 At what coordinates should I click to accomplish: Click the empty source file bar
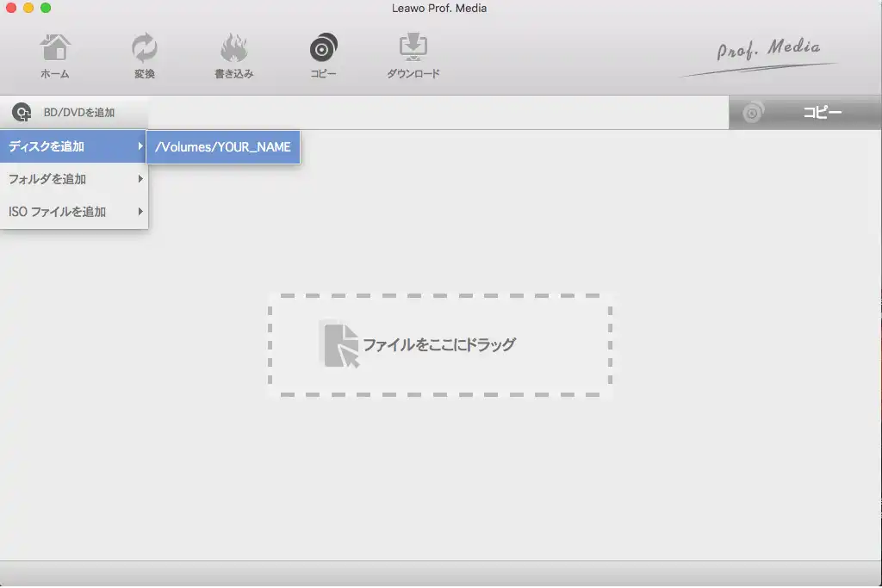click(431, 112)
